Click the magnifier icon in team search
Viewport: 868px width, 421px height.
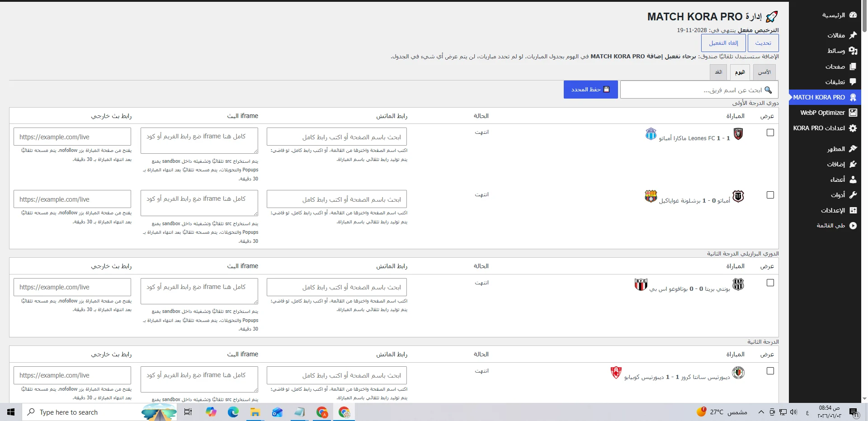point(768,90)
